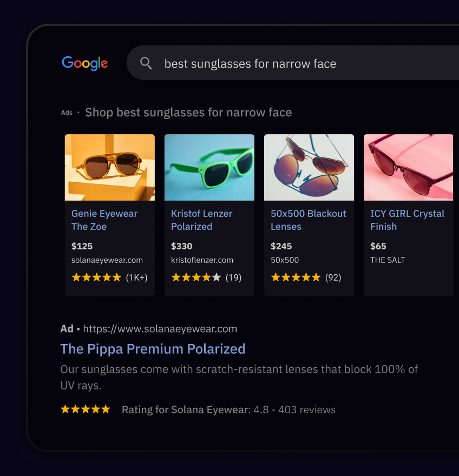
Task: Click the Genie Eyewear five-star rating
Action: point(97,277)
